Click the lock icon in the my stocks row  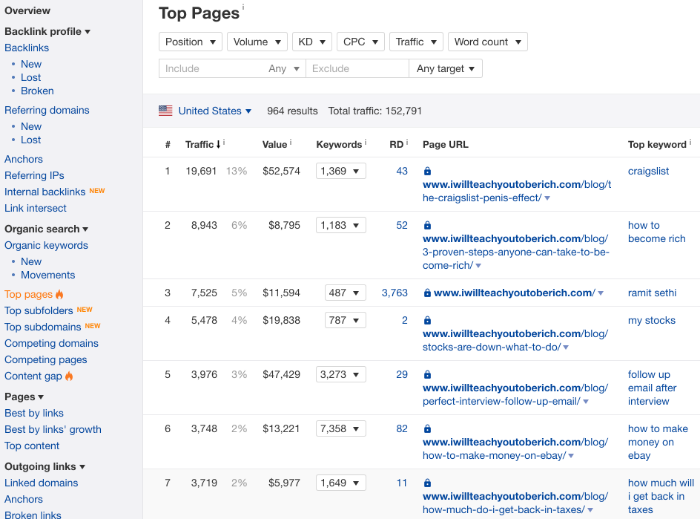[427, 320]
